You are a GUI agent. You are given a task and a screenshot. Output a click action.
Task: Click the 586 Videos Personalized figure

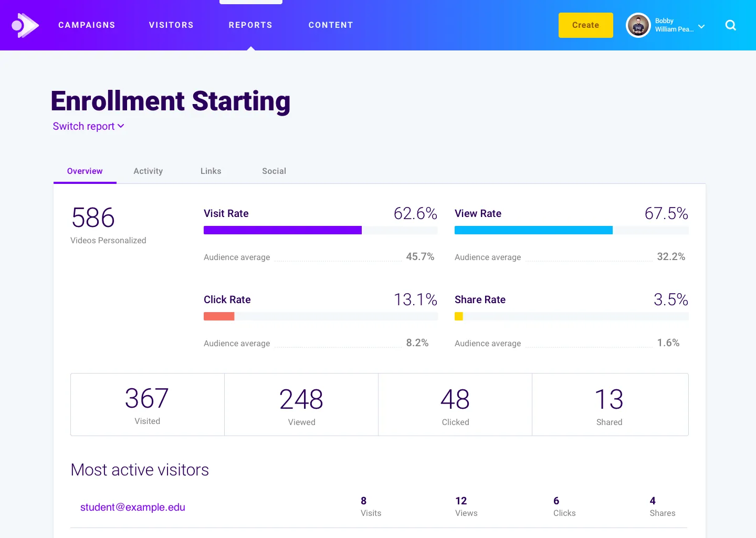click(x=93, y=218)
